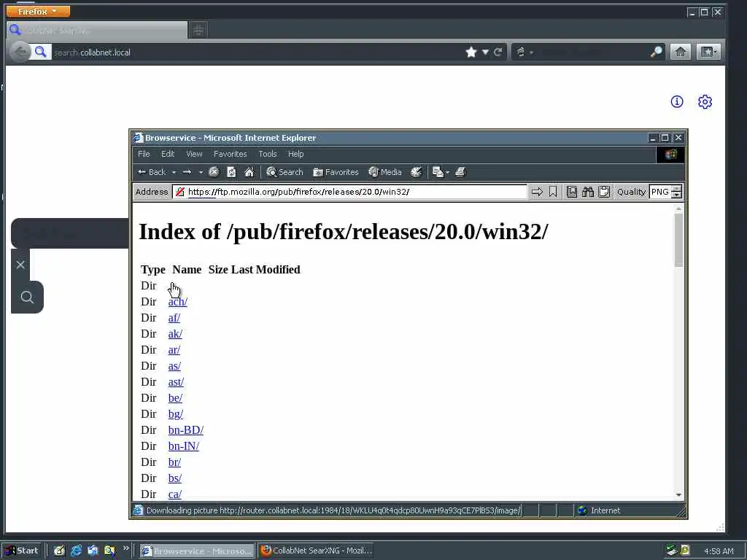Click the Home icon in Internet Explorer toolbar
This screenshot has width=747, height=560.
pos(249,172)
